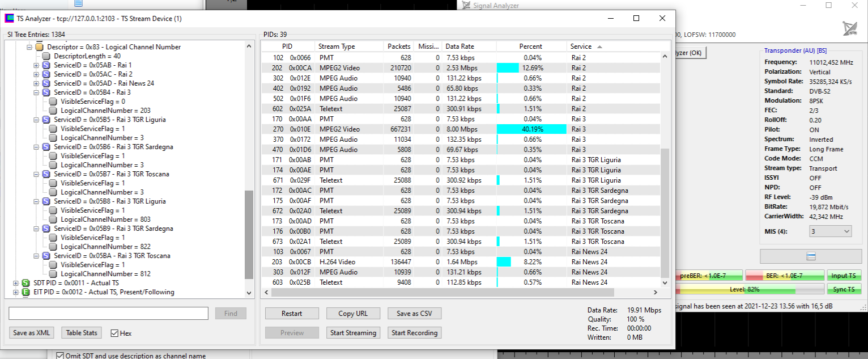The image size is (868, 359).
Task: Click the Level 82% signal bar
Action: point(750,289)
